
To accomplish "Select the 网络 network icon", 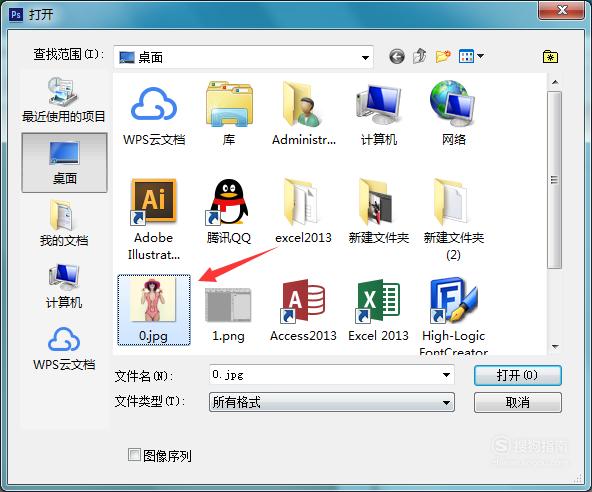I will tap(453, 114).
